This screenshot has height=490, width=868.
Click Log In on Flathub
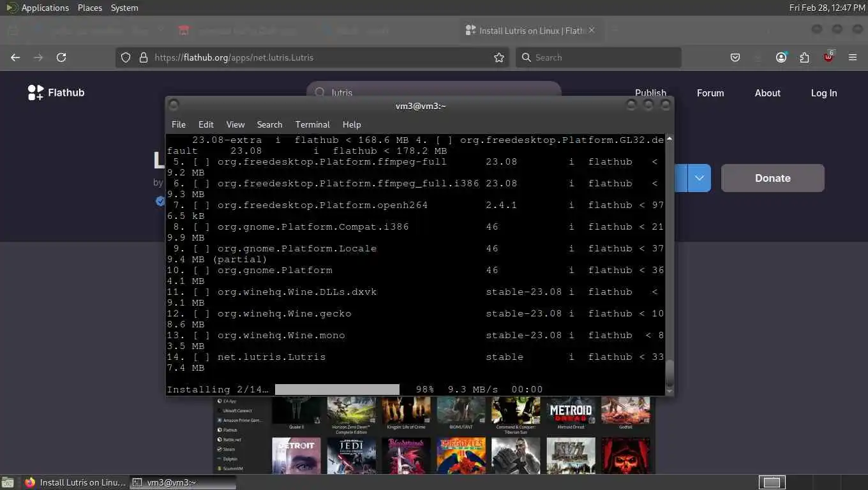tap(824, 93)
